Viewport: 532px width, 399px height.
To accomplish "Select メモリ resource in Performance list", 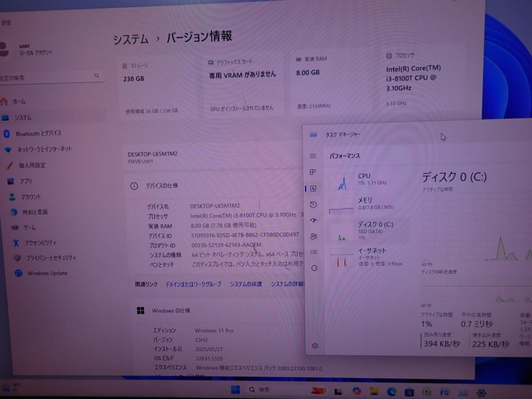I will coord(370,205).
